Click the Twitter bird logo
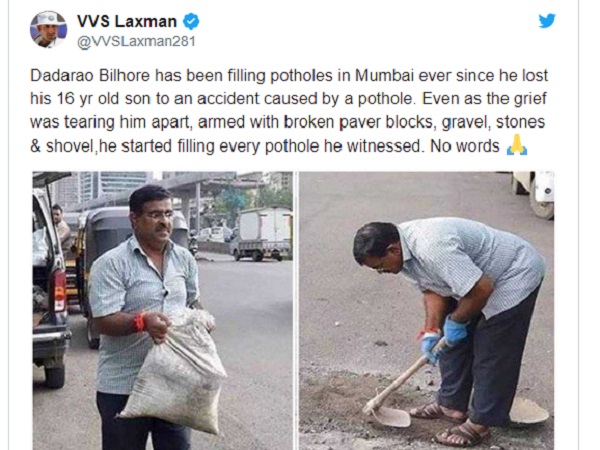The height and width of the screenshot is (450, 600). point(547,21)
